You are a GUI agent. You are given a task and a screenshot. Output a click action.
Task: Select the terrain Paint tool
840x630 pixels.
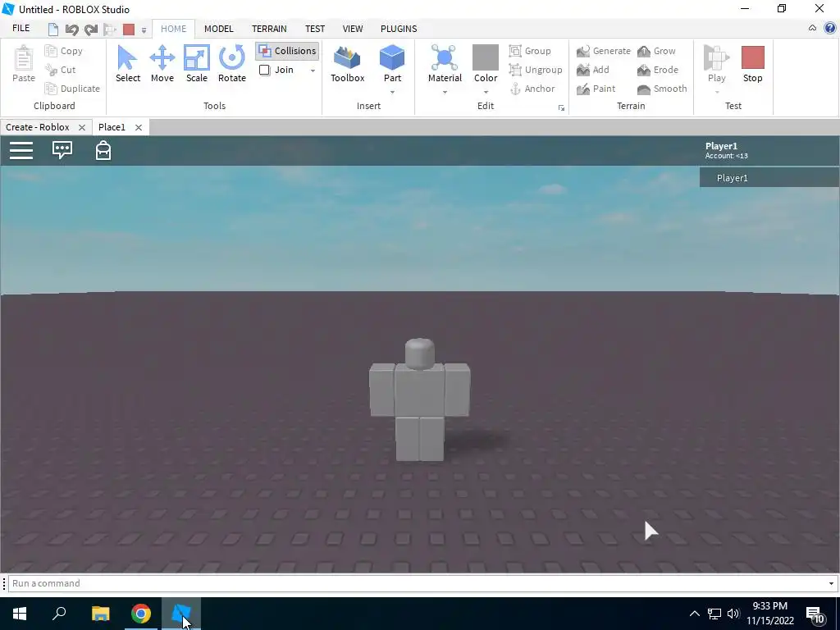[x=596, y=89]
